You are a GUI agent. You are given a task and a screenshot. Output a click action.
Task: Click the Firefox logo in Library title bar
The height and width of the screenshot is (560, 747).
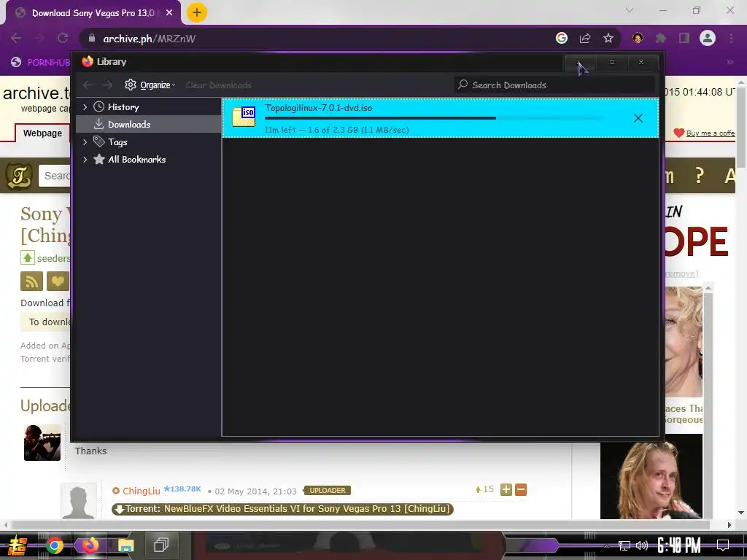(88, 61)
